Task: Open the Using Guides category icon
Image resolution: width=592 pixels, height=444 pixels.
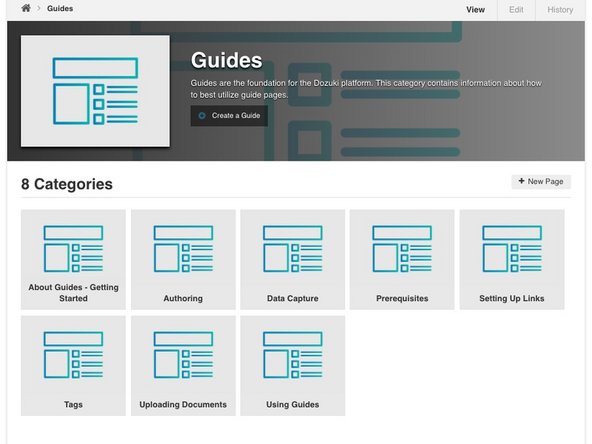Action: pos(293,355)
